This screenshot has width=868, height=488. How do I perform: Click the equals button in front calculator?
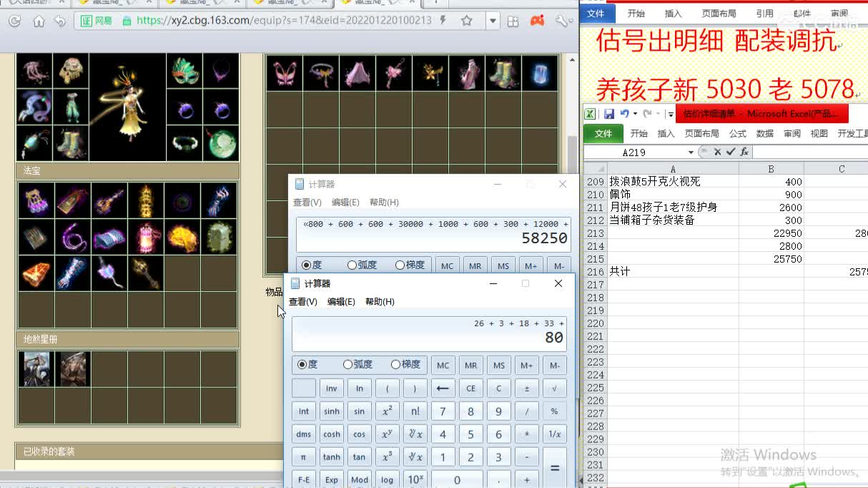click(x=554, y=468)
